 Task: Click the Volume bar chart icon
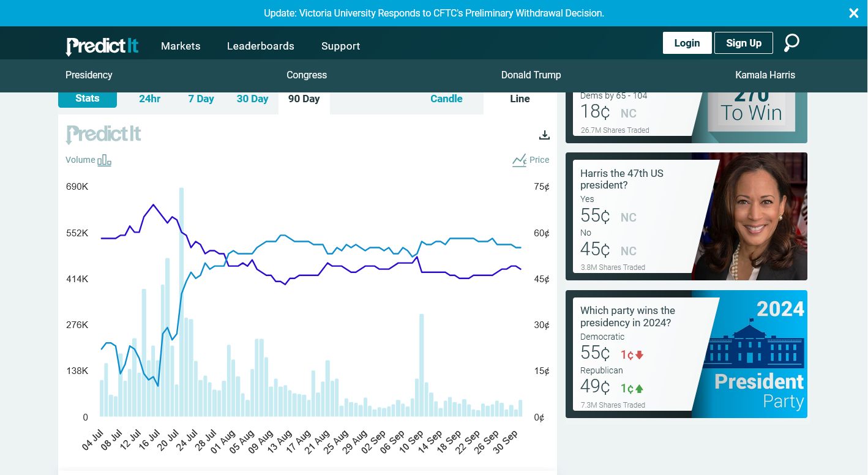click(104, 160)
